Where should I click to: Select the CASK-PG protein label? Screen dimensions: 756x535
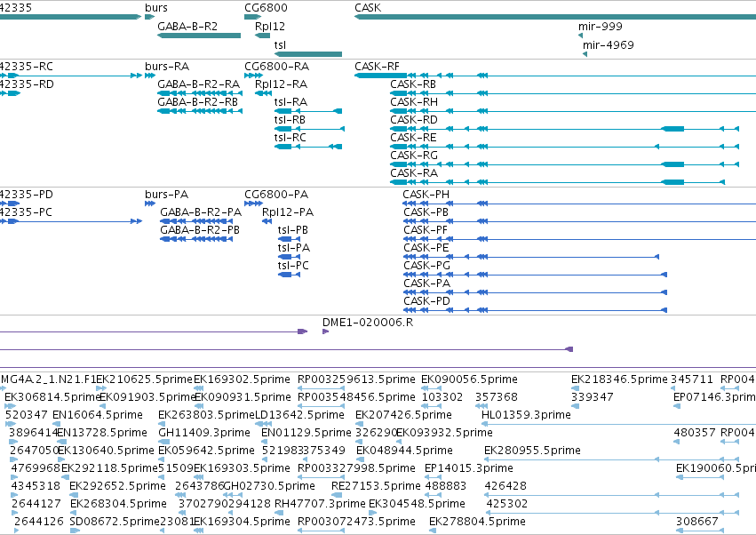pos(426,266)
